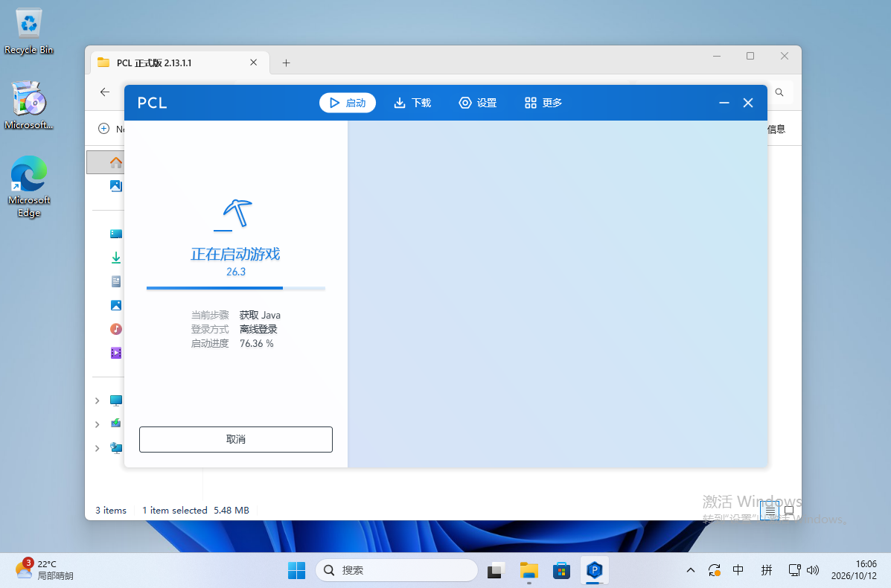Image resolution: width=891 pixels, height=588 pixels.
Task: Select Network icon in Explorer sidebar
Action: click(116, 447)
